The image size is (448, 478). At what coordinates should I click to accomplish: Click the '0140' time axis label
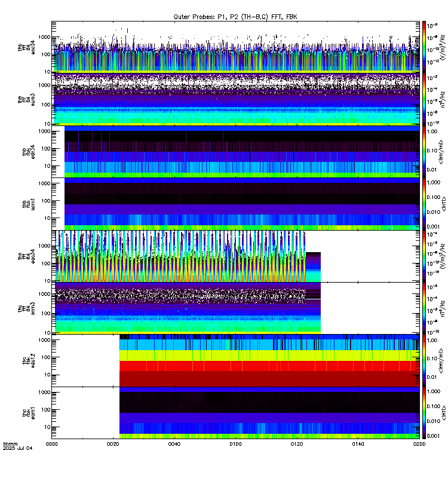[358, 444]
